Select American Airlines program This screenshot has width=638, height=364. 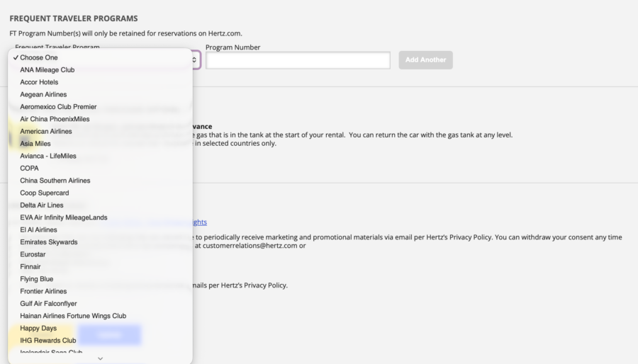100,131
